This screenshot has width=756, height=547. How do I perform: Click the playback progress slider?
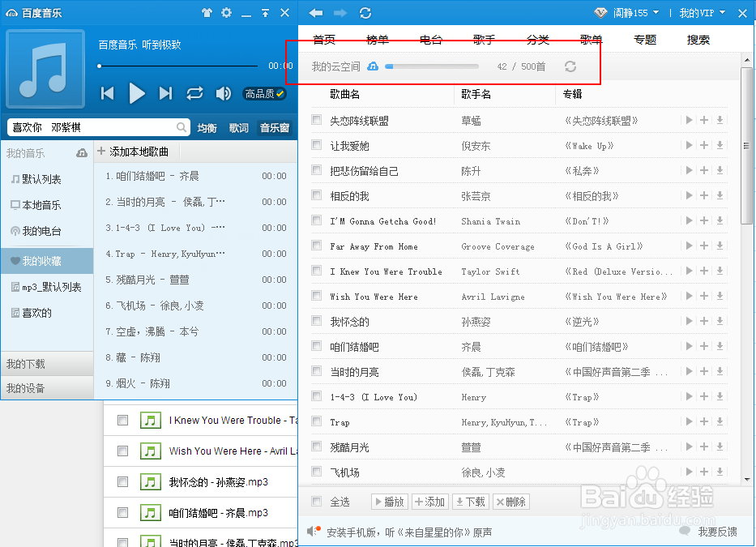click(179, 66)
